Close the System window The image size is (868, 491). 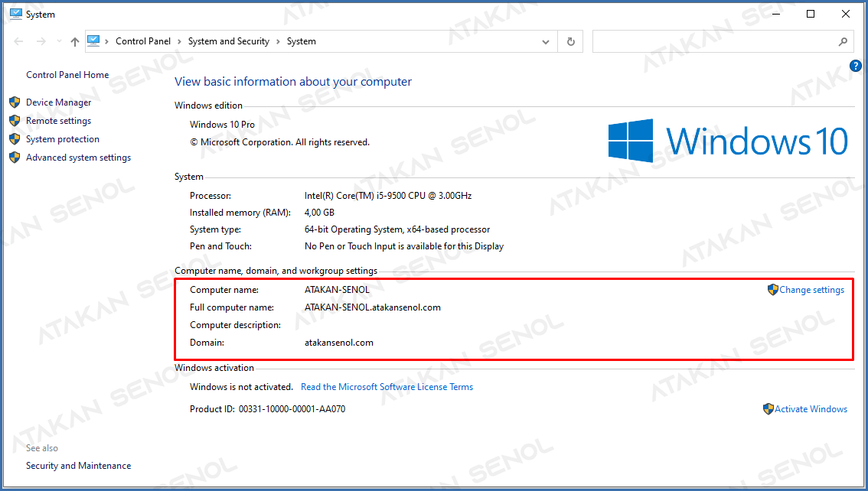point(845,14)
